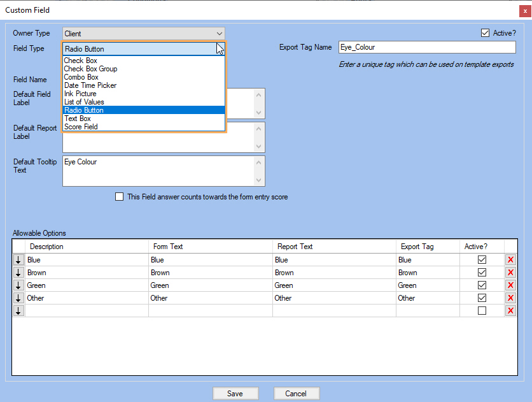Choose List of Values field type
The width and height of the screenshot is (532, 402).
[144, 102]
